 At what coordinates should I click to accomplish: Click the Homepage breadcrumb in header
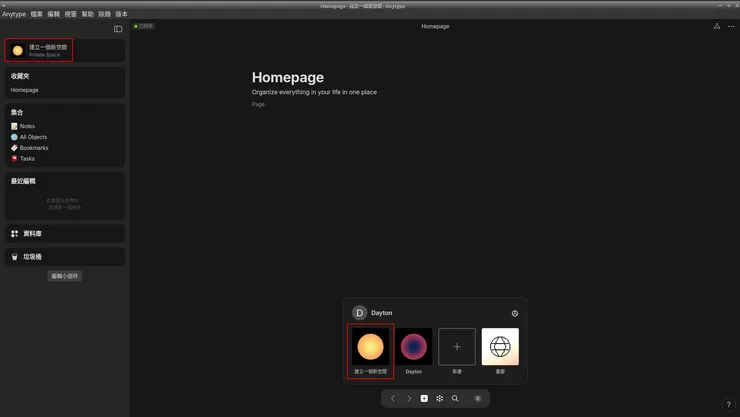pos(435,26)
